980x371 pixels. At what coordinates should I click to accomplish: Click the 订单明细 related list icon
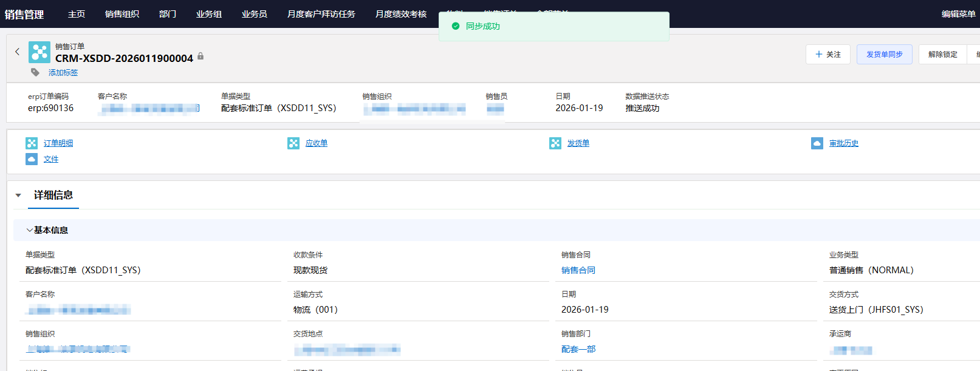[x=32, y=143]
